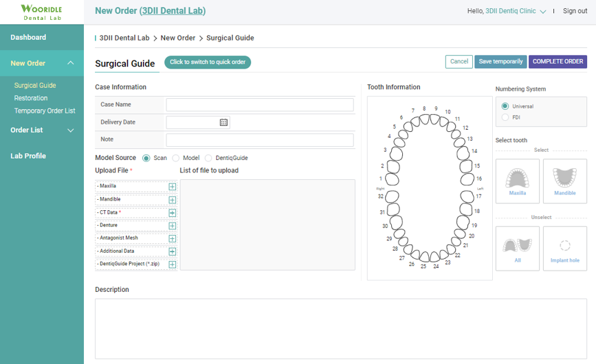Open the 3DII Dental Lab title link
Viewport: 596px width, 364px height.
point(173,10)
